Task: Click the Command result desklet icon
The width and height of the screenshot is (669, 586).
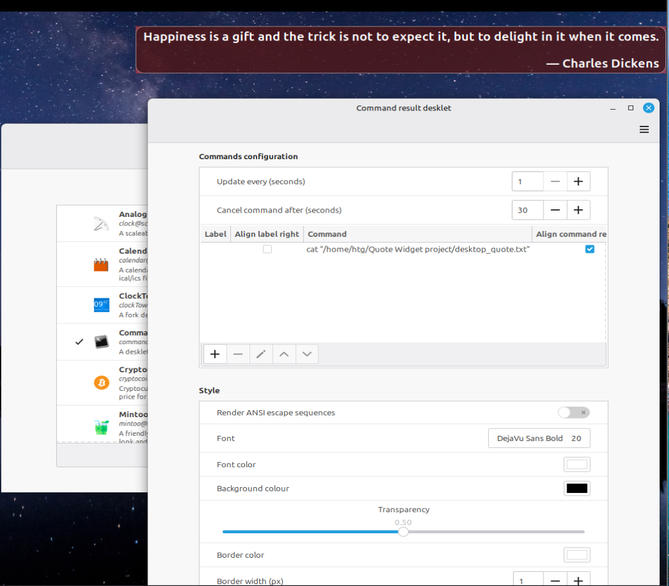Action: pyautogui.click(x=102, y=342)
